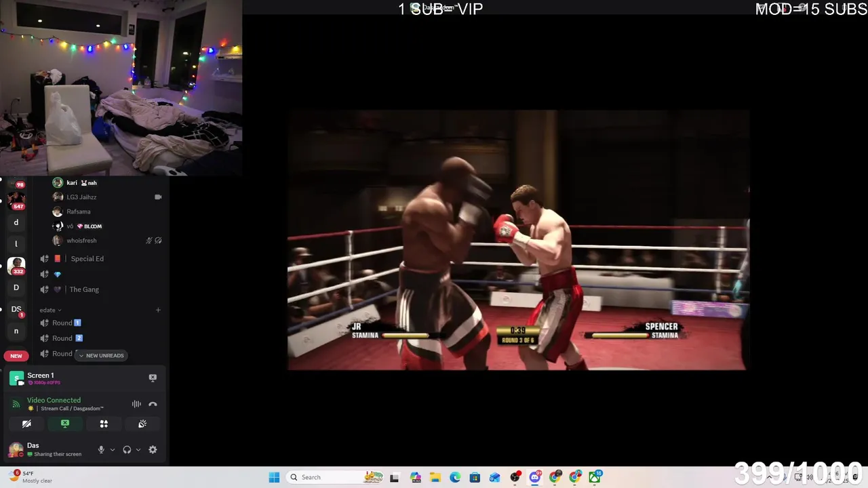Click the boxing game stream video
Screen dimensions: 868x488
(x=519, y=240)
